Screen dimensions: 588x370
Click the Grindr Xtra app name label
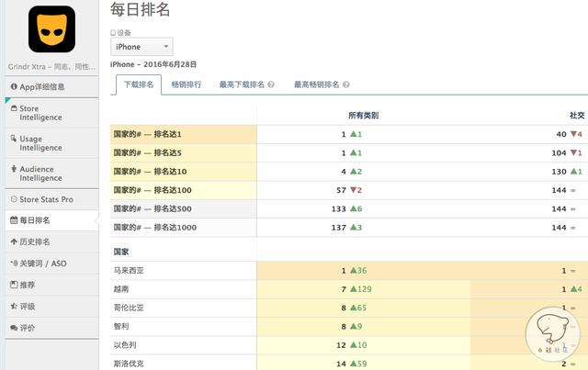point(51,67)
